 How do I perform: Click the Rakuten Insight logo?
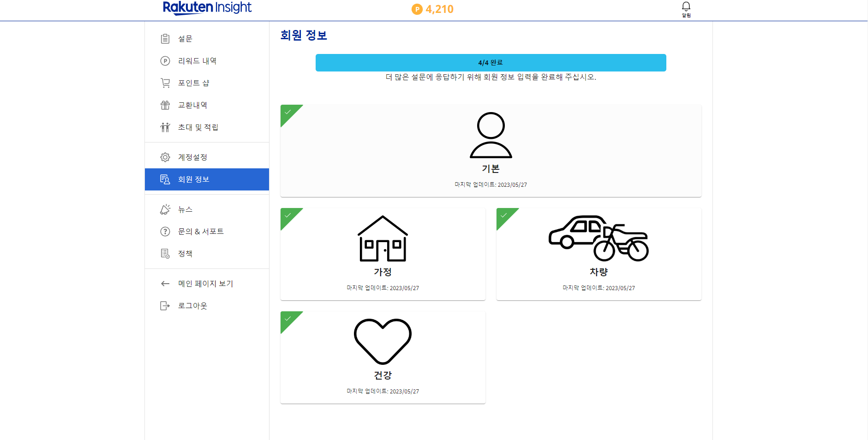click(x=207, y=8)
